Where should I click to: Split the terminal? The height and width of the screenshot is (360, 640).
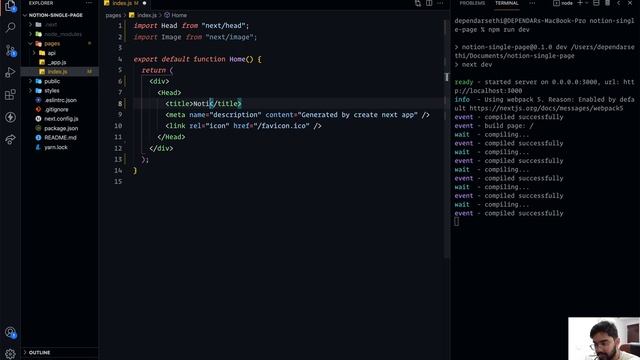tap(596, 3)
